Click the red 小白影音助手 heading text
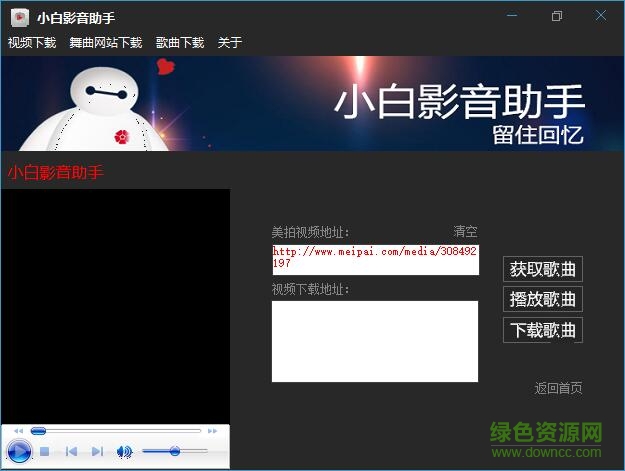This screenshot has width=625, height=471. tap(56, 173)
